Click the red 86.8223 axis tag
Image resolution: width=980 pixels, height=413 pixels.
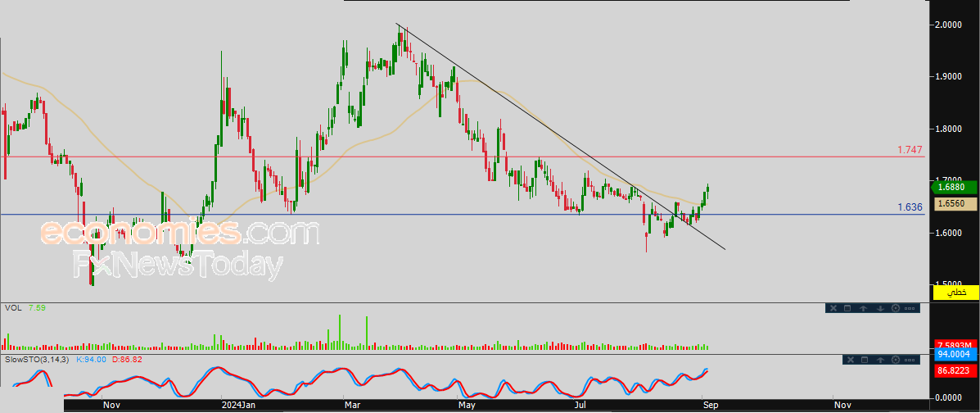coord(955,371)
